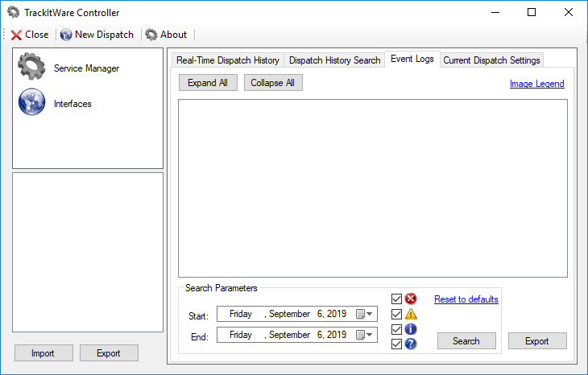Uncheck the error events checkbox
Screen dimensions: 588x375
coord(396,299)
